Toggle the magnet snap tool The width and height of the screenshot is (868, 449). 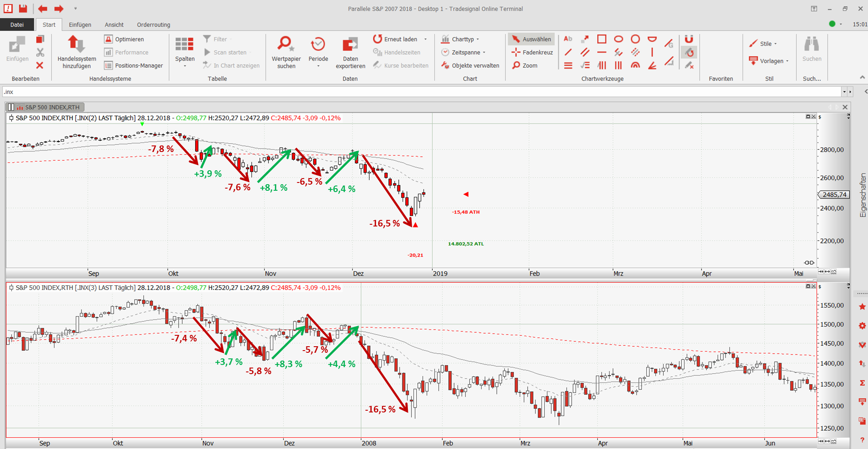click(x=688, y=39)
